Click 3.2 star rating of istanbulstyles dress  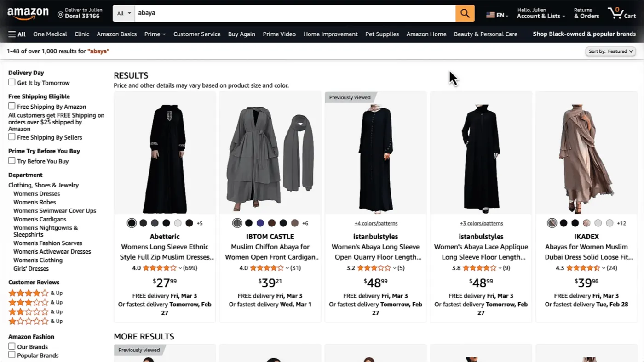coord(374,268)
